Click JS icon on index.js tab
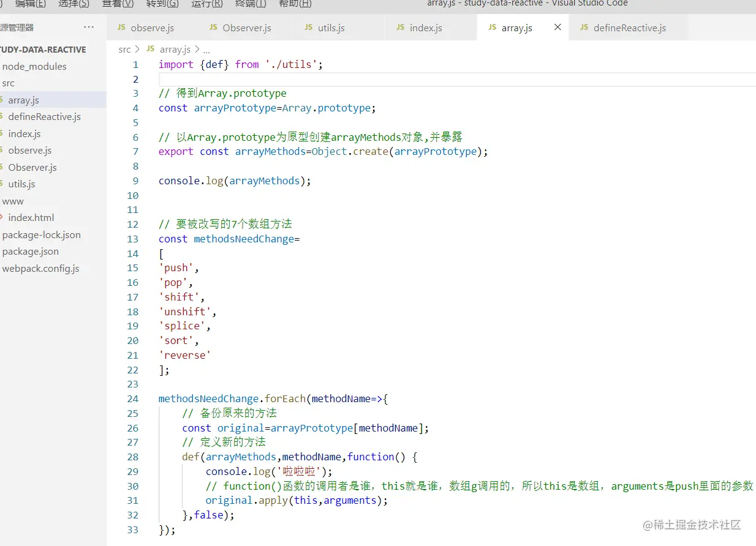 click(x=401, y=28)
